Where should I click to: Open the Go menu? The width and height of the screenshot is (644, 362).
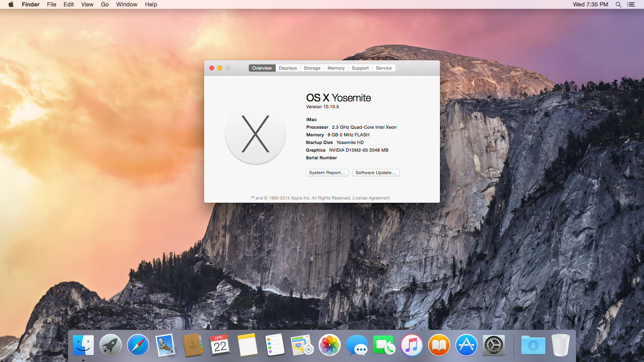(105, 4)
